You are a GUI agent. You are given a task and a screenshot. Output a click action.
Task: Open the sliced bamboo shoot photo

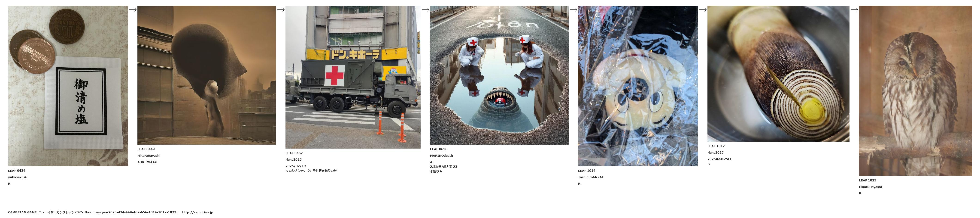pos(778,74)
